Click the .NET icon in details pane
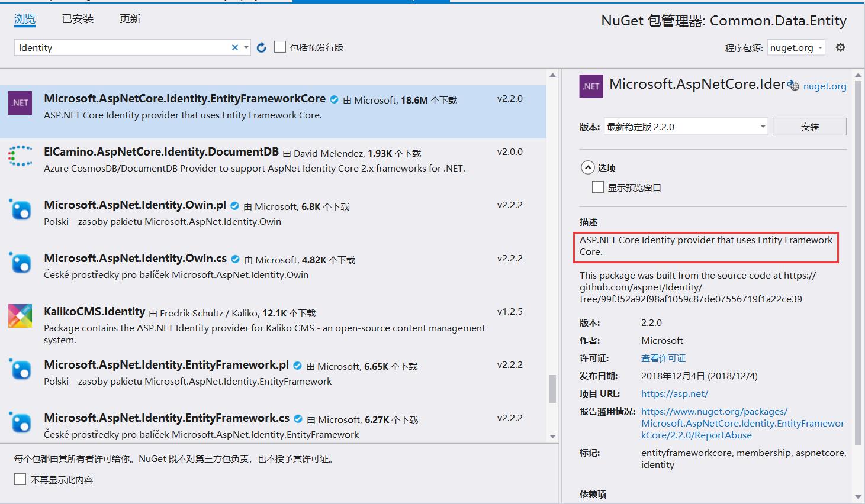Viewport: 865px width, 504px height. point(591,86)
